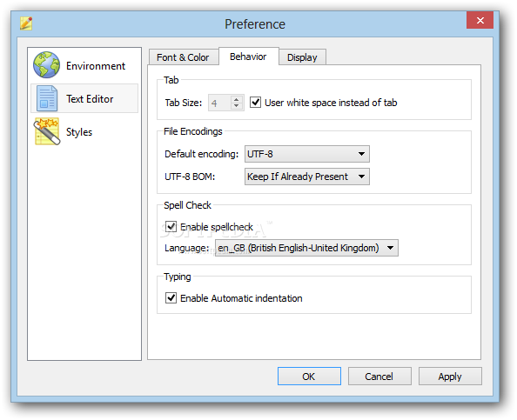Viewport: 517px width, 420px height.
Task: Toggle User white space instead of tab
Action: (x=255, y=103)
